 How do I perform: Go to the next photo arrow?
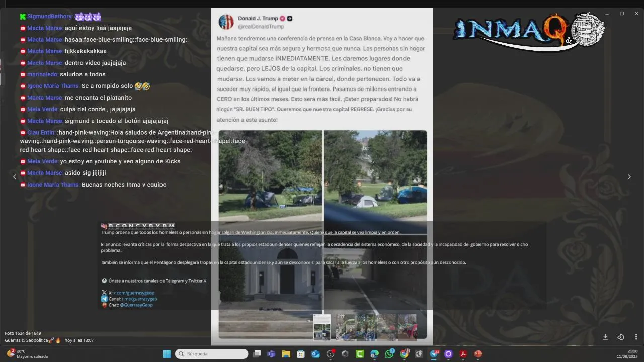pos(629,177)
